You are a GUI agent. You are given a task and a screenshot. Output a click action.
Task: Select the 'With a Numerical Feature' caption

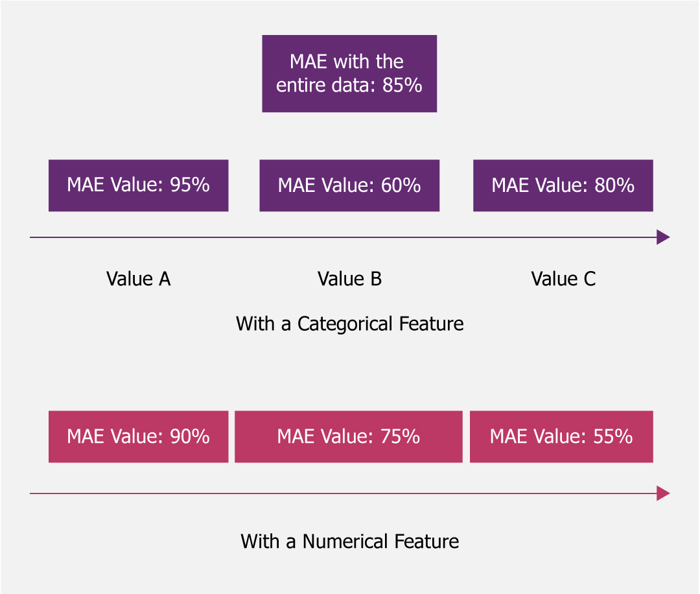[349, 541]
